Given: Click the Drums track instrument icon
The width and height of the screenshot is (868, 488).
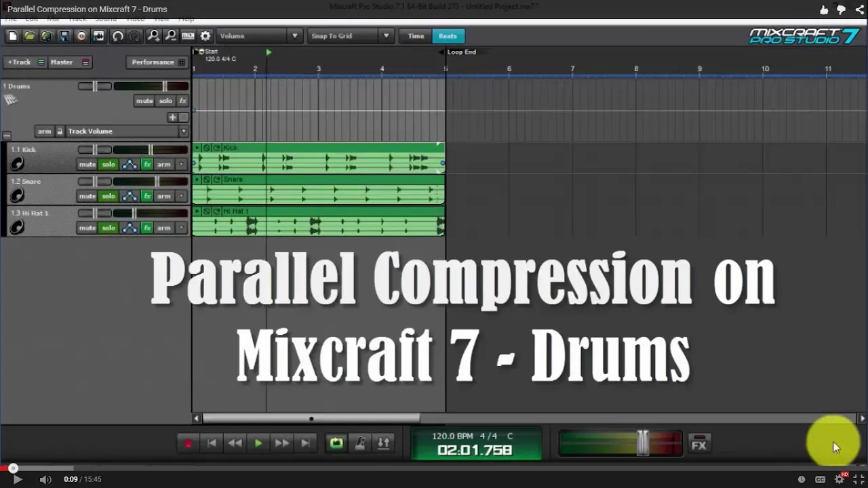Looking at the screenshot, I should coord(10,100).
